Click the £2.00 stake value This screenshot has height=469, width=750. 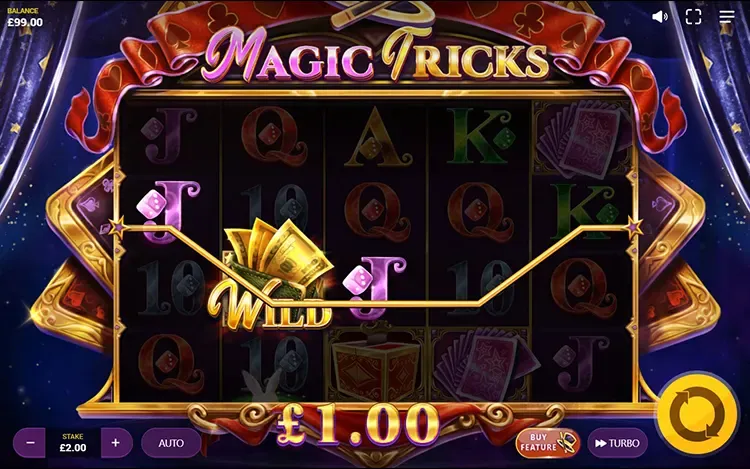click(73, 448)
